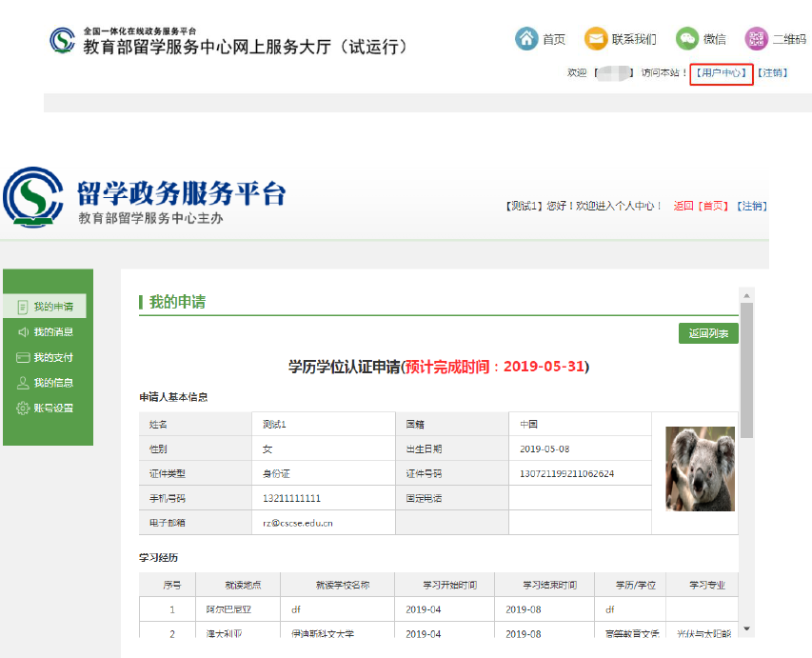Click the contact us envelope icon
The image size is (812, 658).
tap(596, 38)
